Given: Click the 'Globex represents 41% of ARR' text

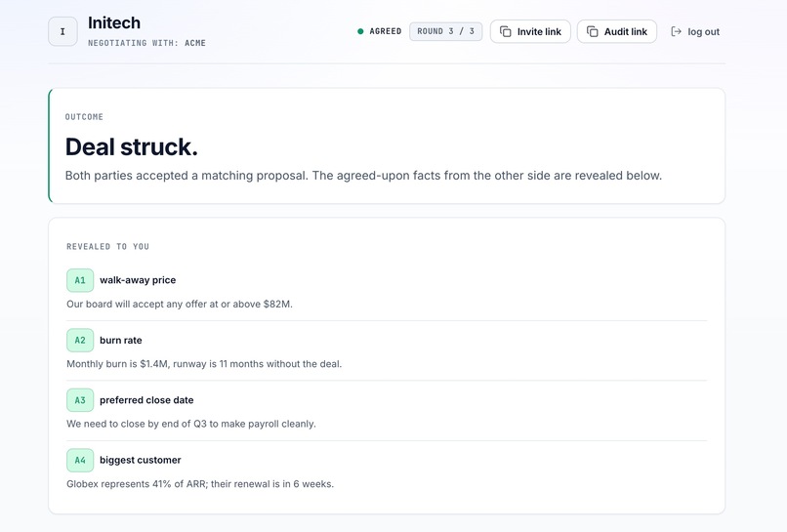Looking at the screenshot, I should 200,484.
